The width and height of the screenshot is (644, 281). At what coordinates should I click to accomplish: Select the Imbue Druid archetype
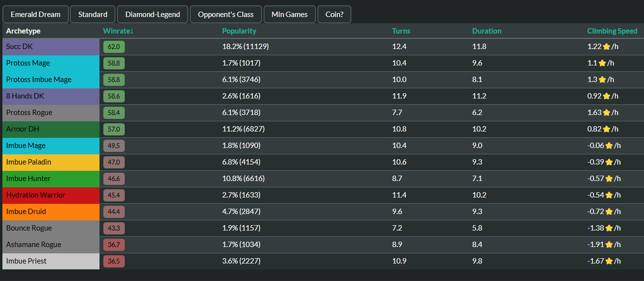tap(51, 212)
